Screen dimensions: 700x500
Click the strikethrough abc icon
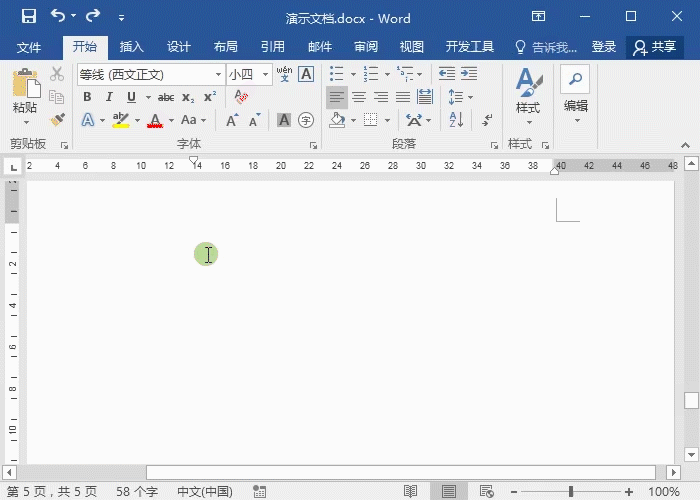pos(166,97)
